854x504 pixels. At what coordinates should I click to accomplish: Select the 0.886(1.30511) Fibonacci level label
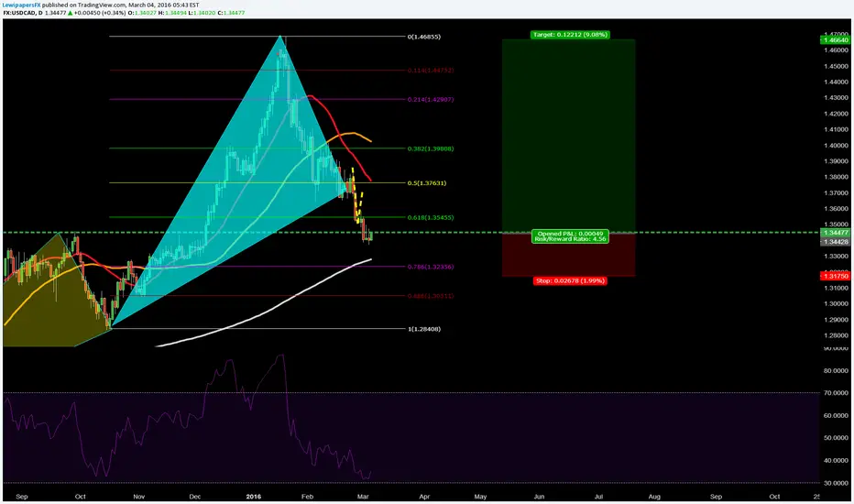[431, 296]
